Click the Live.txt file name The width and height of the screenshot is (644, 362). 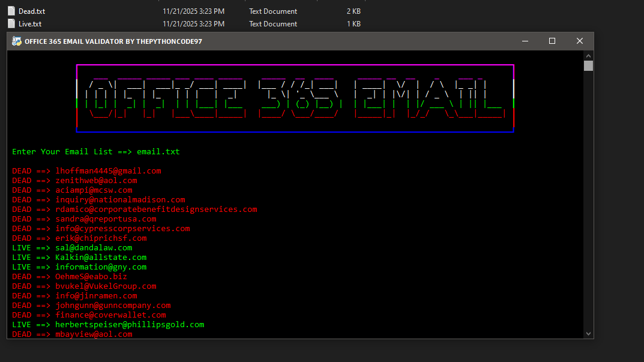pos(30,24)
